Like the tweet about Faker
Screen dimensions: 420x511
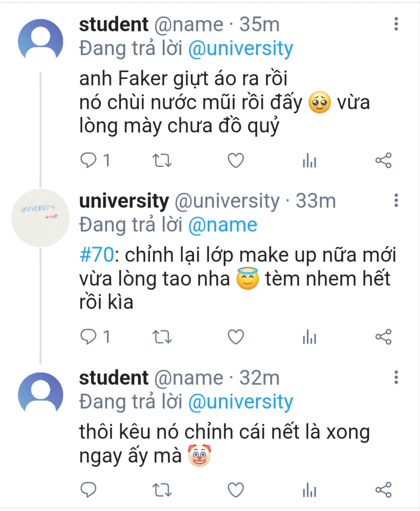[236, 160]
